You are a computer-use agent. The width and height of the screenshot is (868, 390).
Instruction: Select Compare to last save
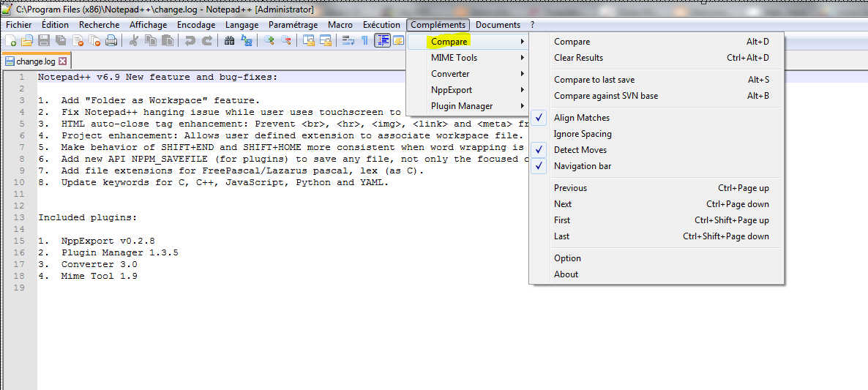tap(594, 80)
